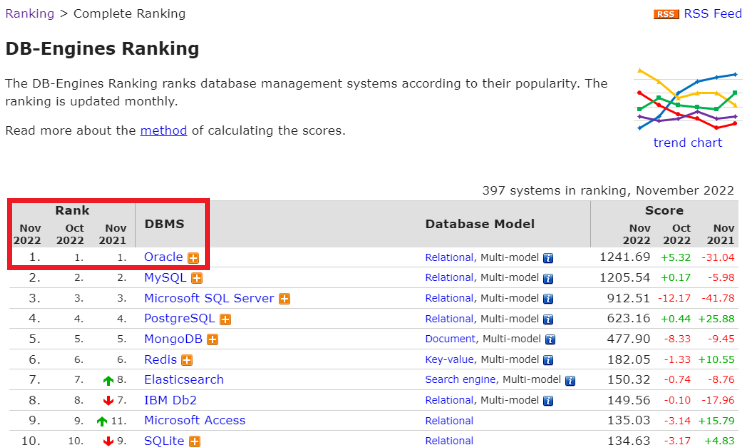Open the RSS Feed link
This screenshot has width=753, height=448.
click(713, 13)
